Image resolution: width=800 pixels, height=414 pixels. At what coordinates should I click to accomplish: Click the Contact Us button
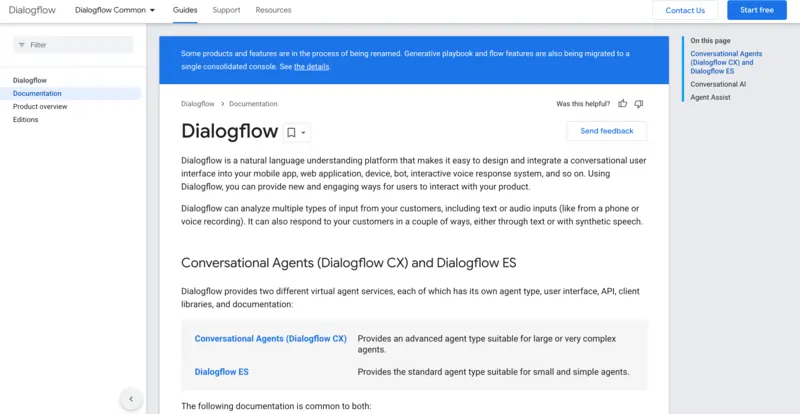tap(685, 10)
